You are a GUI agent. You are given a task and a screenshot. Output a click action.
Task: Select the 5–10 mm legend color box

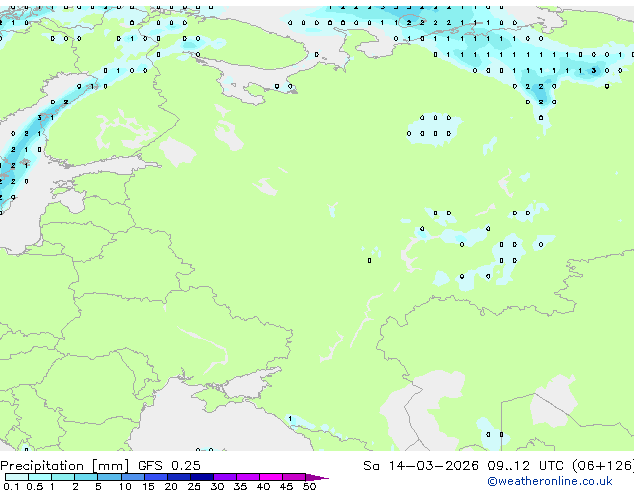(x=109, y=477)
